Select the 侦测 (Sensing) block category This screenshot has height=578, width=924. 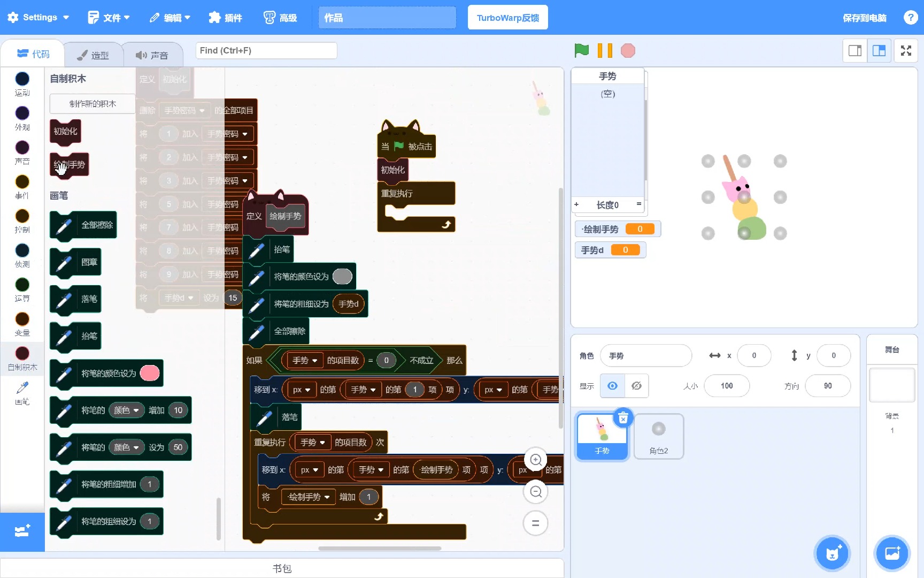point(22,256)
